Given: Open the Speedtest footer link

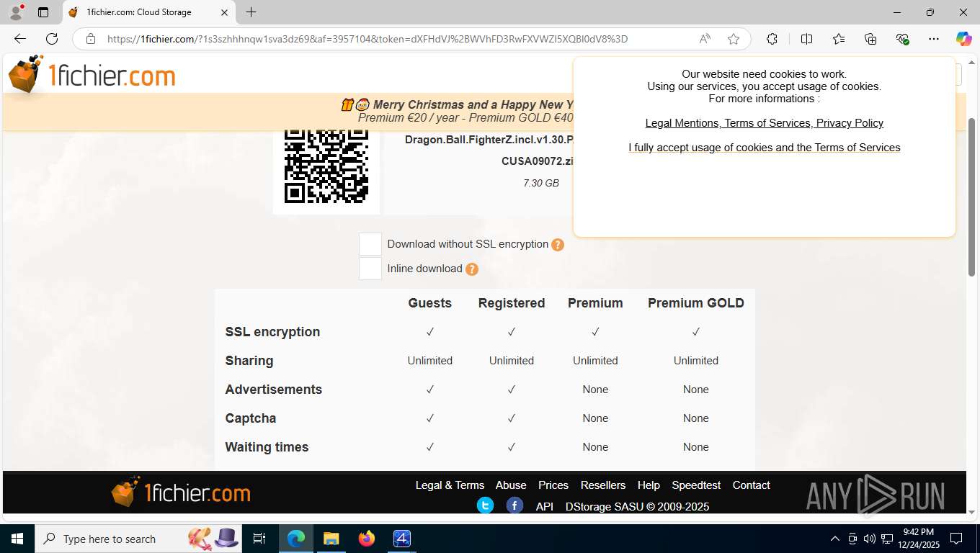Looking at the screenshot, I should tap(696, 485).
